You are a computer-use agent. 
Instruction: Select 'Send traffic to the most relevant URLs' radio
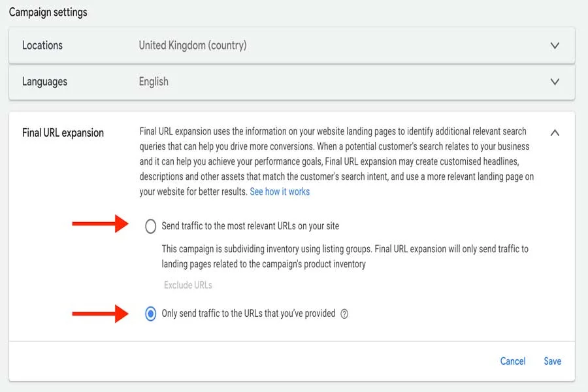click(150, 227)
